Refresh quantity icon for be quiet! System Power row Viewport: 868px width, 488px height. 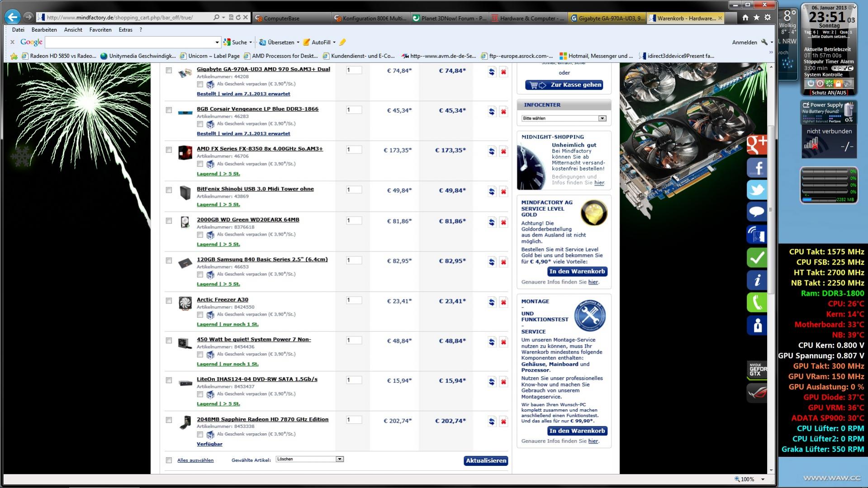coord(492,342)
